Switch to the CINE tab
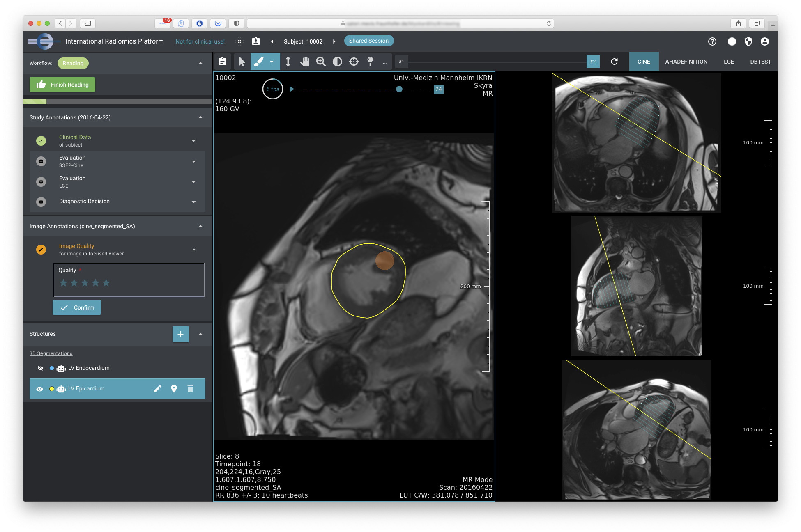The width and height of the screenshot is (801, 532). [x=644, y=62]
